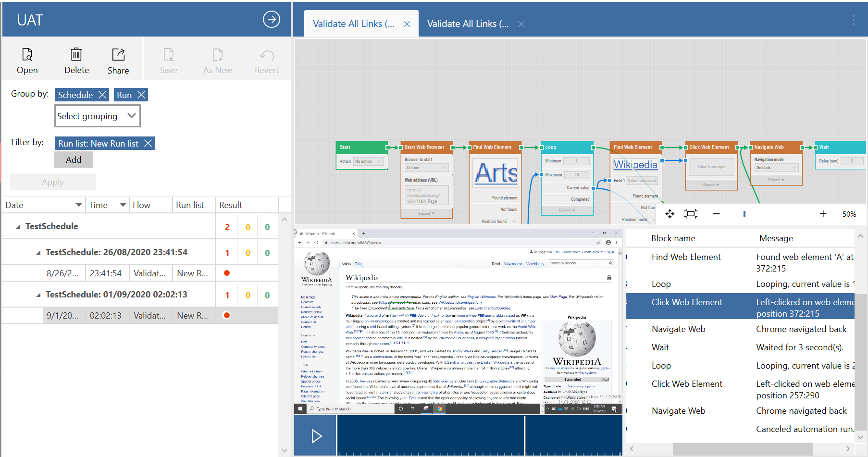
Task: Remove the Schedule grouping chip
Action: pyautogui.click(x=102, y=95)
